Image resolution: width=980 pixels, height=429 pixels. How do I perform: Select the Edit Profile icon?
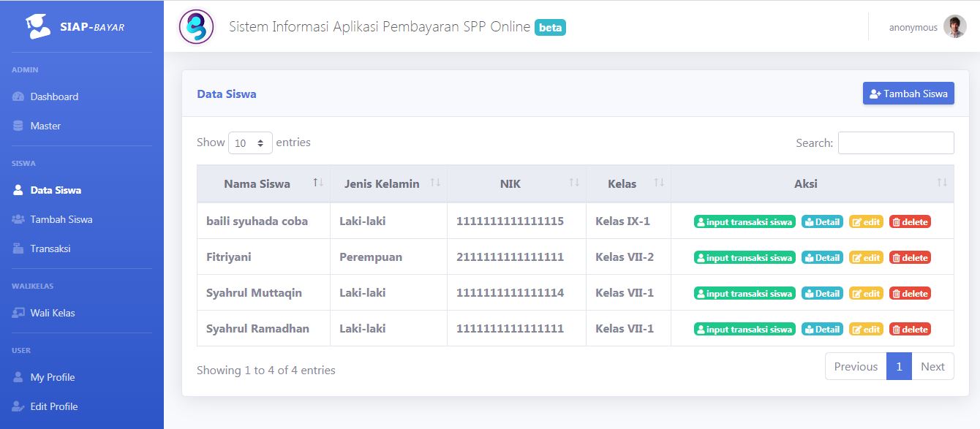18,406
